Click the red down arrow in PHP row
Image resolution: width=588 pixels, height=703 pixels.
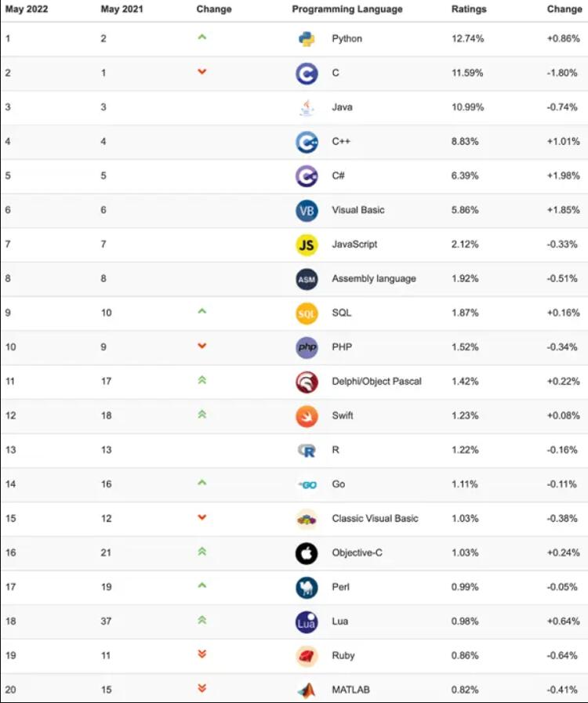click(201, 346)
